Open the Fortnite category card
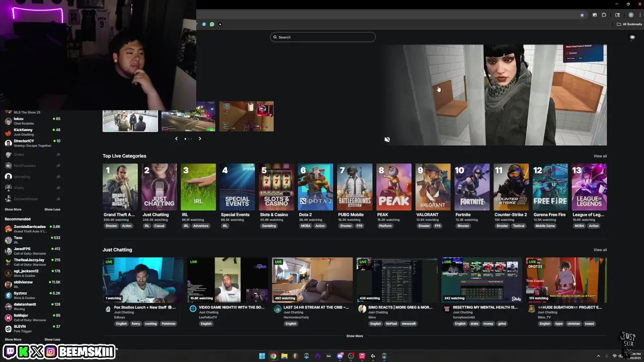Image resolution: width=644 pixels, height=362 pixels. tap(472, 187)
